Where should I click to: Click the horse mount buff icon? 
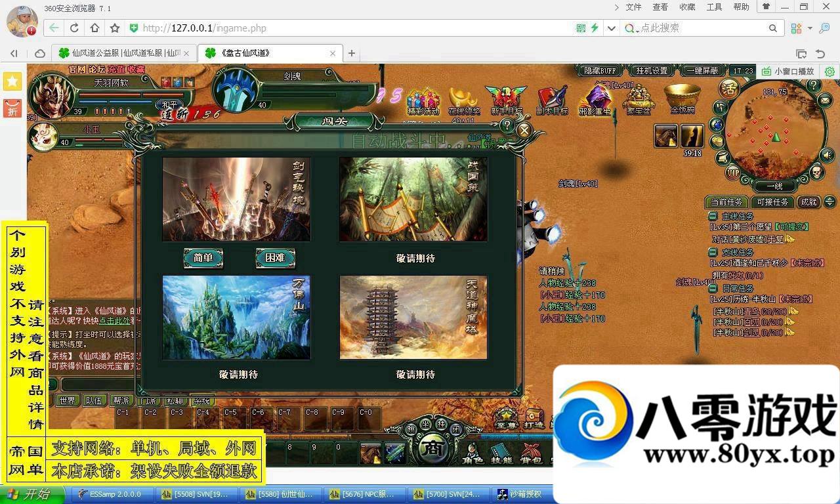click(x=665, y=136)
